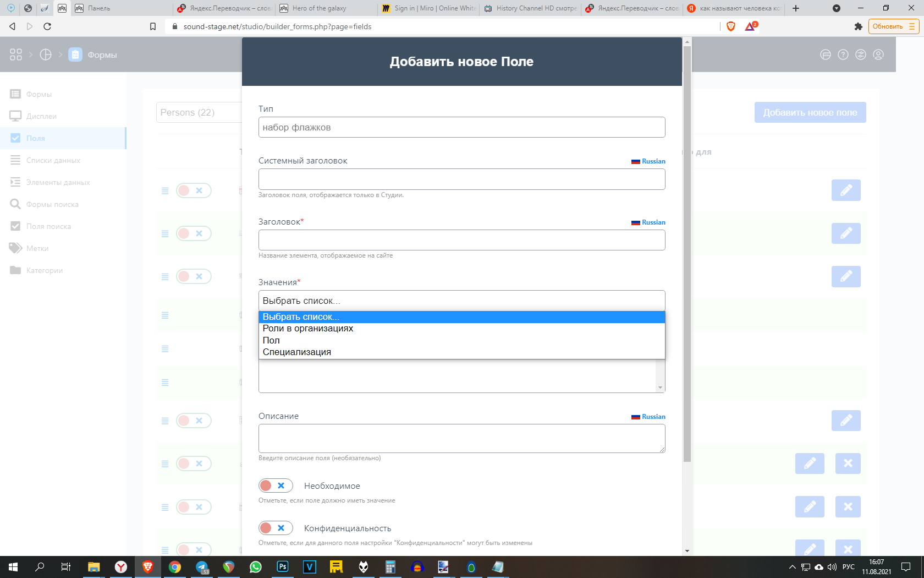Enable the Необходимое toggle
Screen dimensions: 924x578
click(276, 486)
